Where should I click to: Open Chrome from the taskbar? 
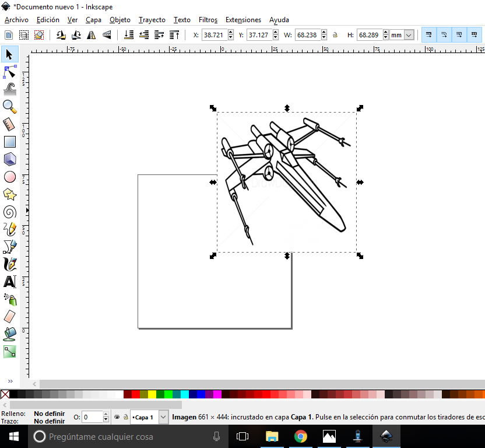(300, 436)
